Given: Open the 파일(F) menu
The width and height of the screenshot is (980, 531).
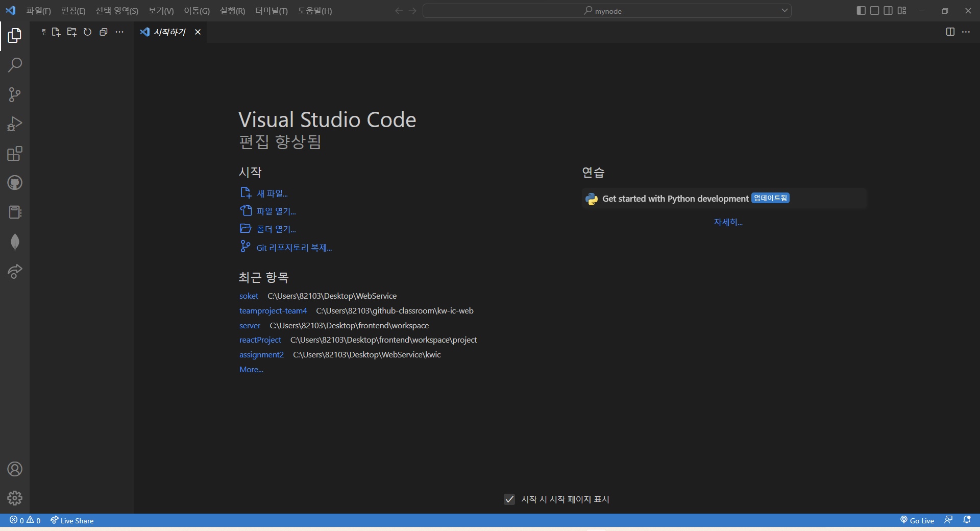Looking at the screenshot, I should 39,11.
